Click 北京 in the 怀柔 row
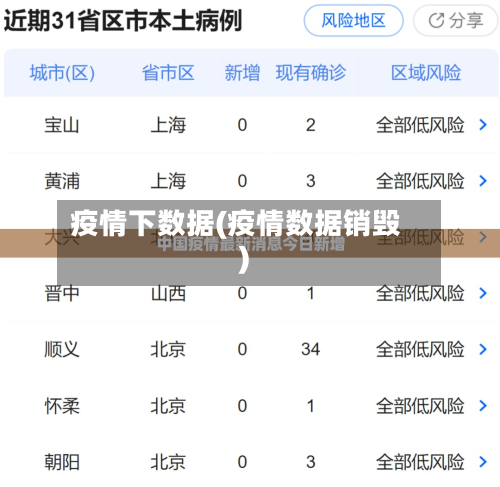Screen dimensions: 500x487 coord(168,406)
